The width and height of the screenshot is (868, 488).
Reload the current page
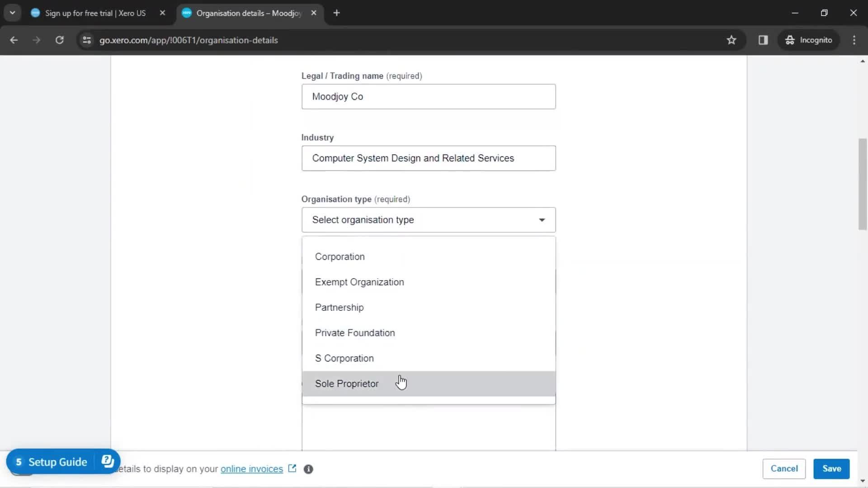pyautogui.click(x=59, y=40)
